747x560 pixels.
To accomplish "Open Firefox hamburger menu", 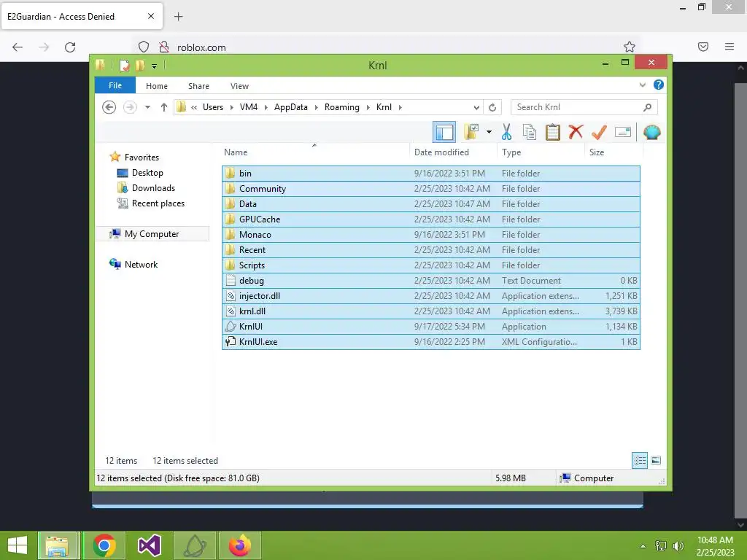I will click(x=729, y=47).
